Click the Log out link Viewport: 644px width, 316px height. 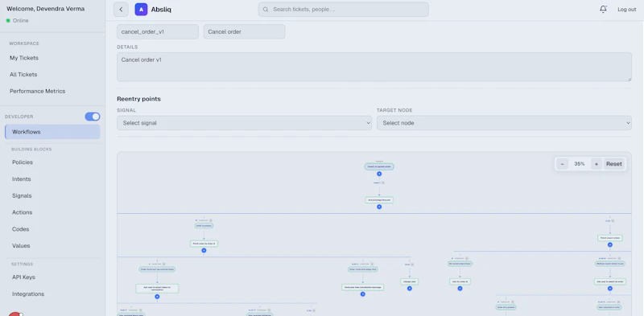click(x=627, y=10)
